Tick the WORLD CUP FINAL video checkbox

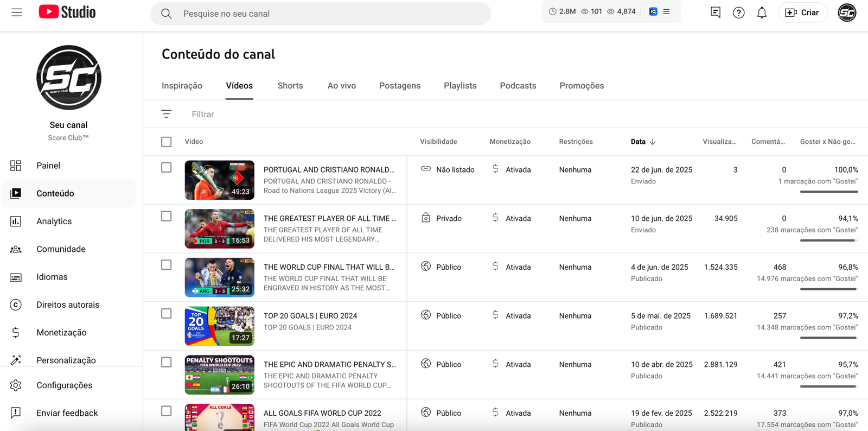point(167,265)
